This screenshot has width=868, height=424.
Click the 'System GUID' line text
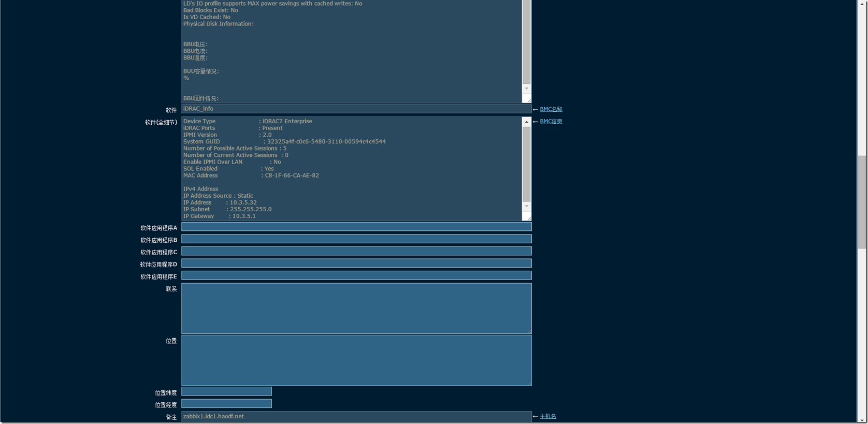[x=284, y=142]
